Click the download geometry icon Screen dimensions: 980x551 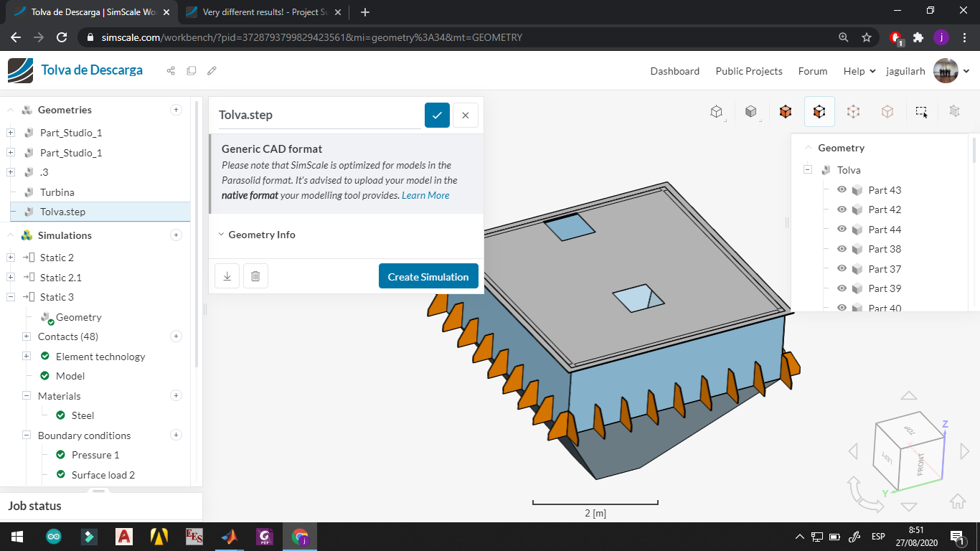pyautogui.click(x=227, y=275)
